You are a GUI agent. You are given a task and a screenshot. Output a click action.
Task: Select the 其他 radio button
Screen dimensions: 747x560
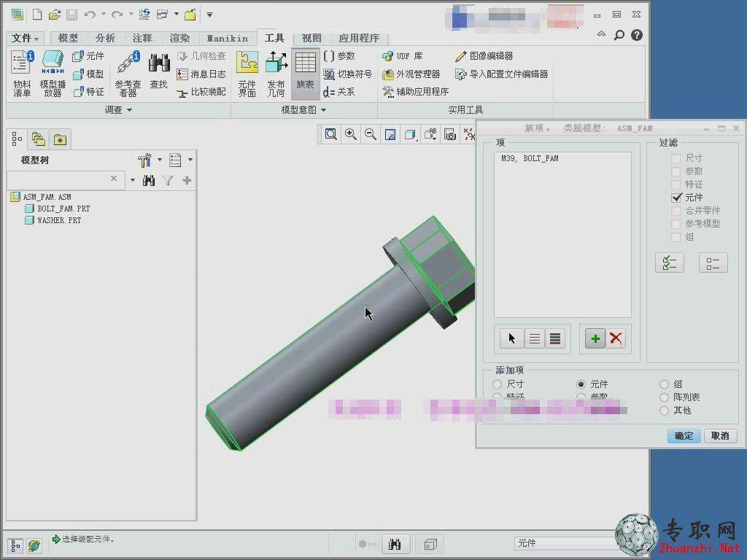pyautogui.click(x=664, y=411)
